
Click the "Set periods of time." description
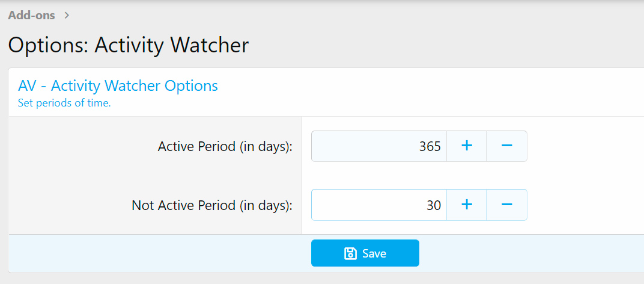(64, 103)
